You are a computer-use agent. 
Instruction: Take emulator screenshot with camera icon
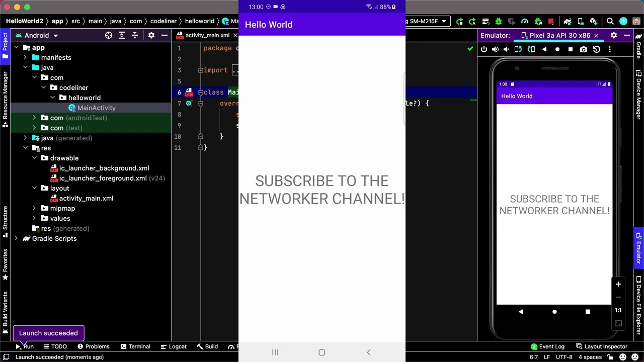tap(583, 49)
